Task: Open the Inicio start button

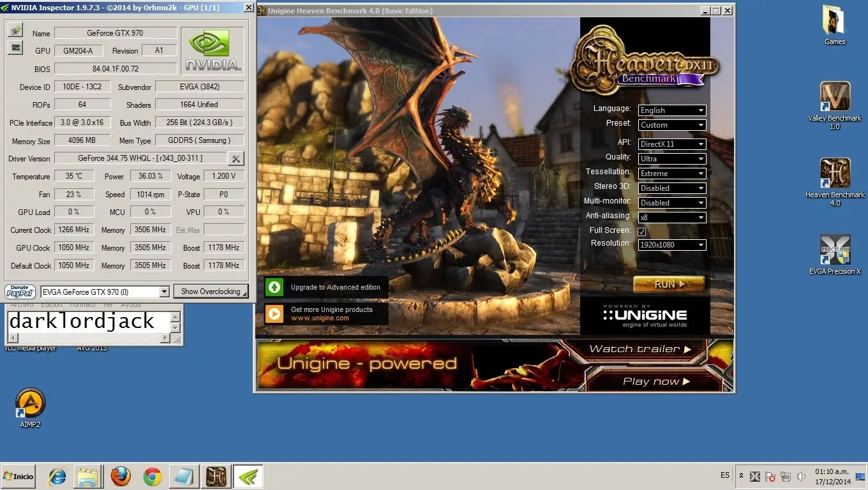Action: 18,477
